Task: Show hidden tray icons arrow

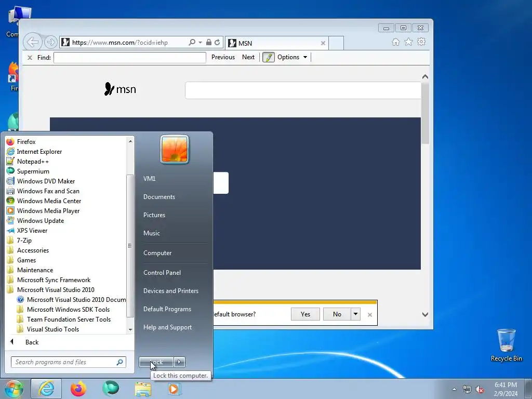Action: point(454,390)
